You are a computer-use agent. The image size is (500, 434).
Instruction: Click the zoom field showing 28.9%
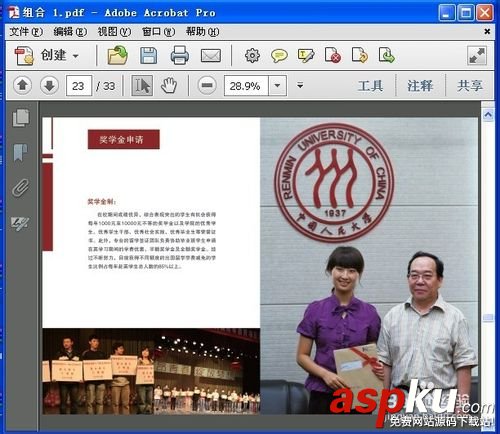(x=246, y=86)
